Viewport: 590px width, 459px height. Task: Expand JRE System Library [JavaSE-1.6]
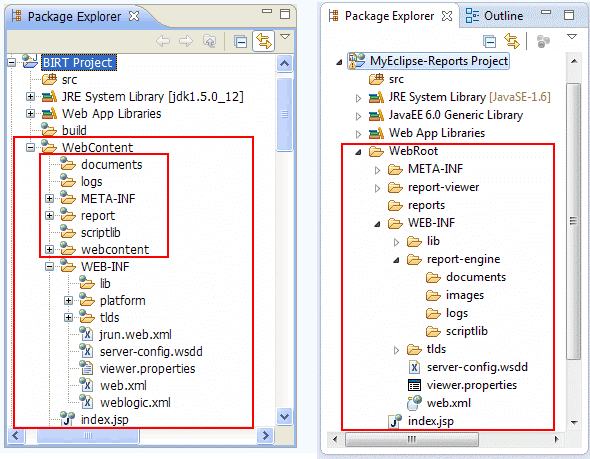(359, 98)
